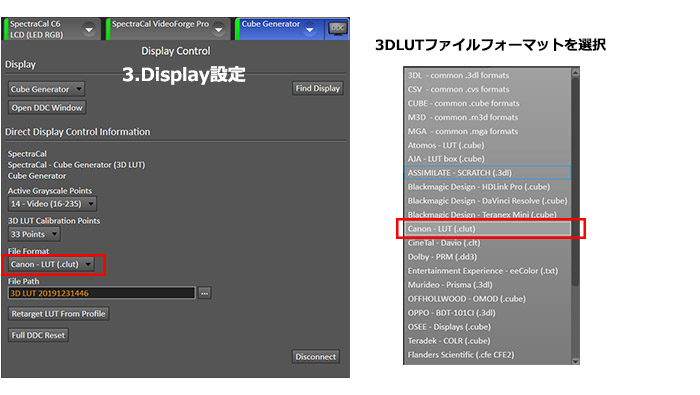The image size is (700, 395).
Task: Select Murideo - Prisma (.3dl)
Action: point(488,285)
